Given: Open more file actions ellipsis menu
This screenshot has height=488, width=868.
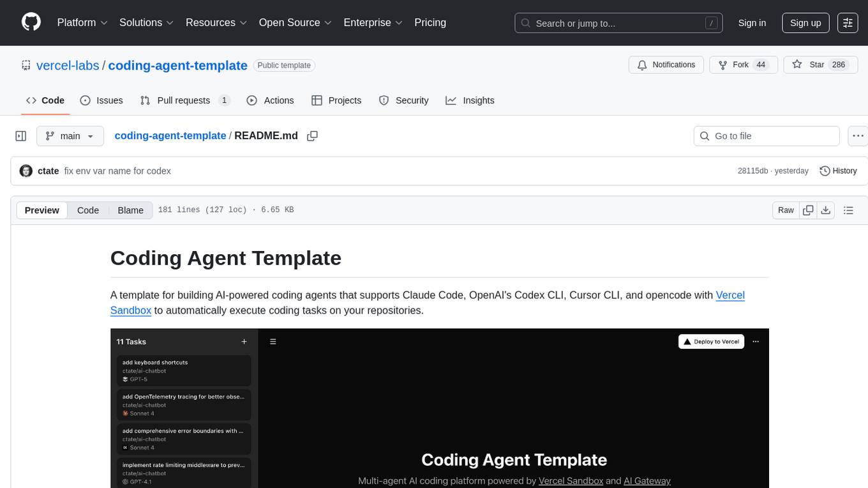Looking at the screenshot, I should point(858,136).
